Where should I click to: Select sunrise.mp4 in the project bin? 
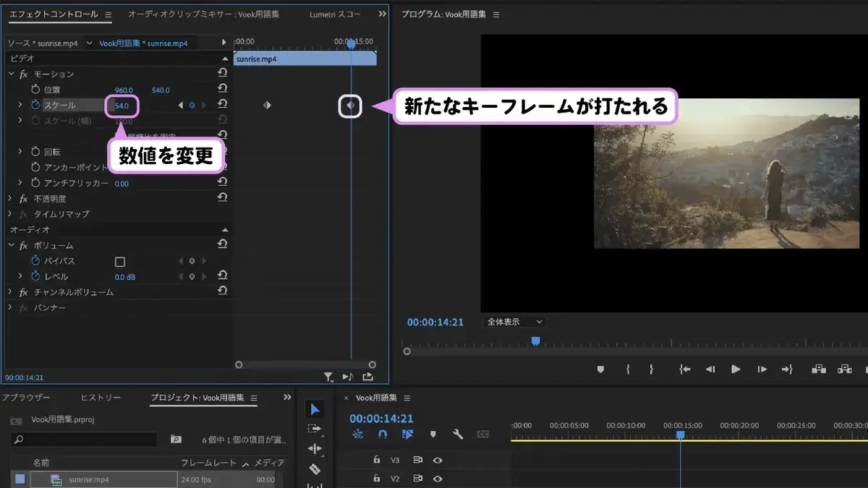(103, 479)
